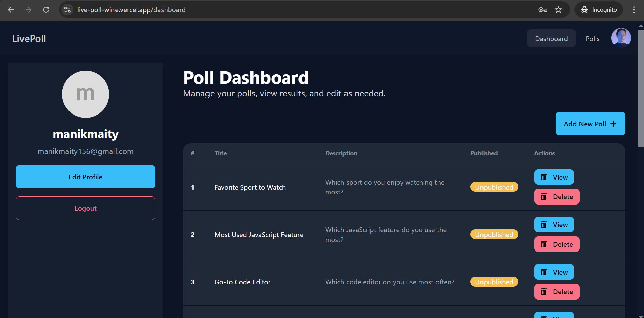This screenshot has height=318, width=644.
Task: Bookmark this page with the star icon
Action: 558,10
